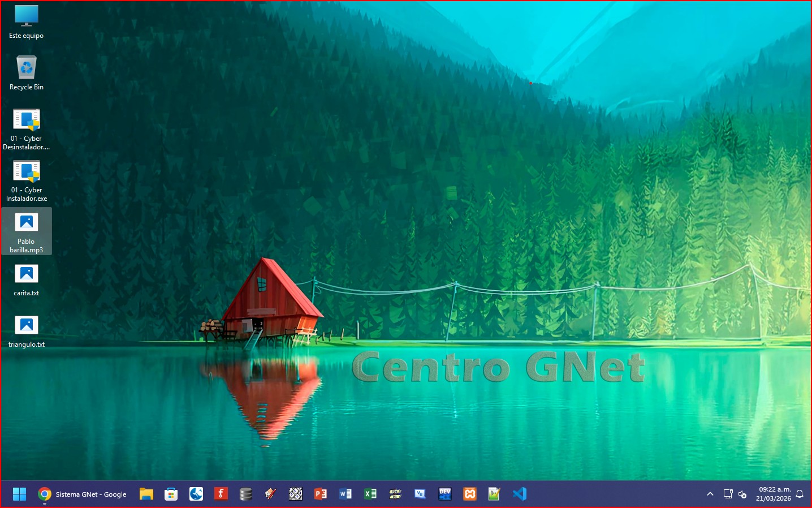
Task: Launch Microsoft Store from the taskbar
Action: (x=171, y=494)
